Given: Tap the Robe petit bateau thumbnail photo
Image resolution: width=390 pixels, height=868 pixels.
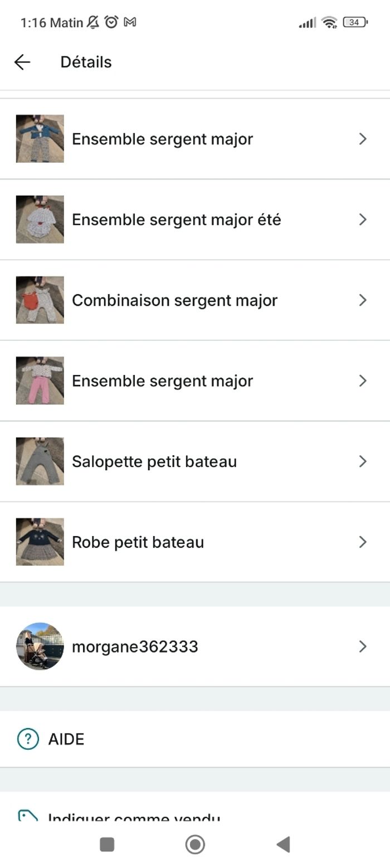Looking at the screenshot, I should pyautogui.click(x=40, y=542).
